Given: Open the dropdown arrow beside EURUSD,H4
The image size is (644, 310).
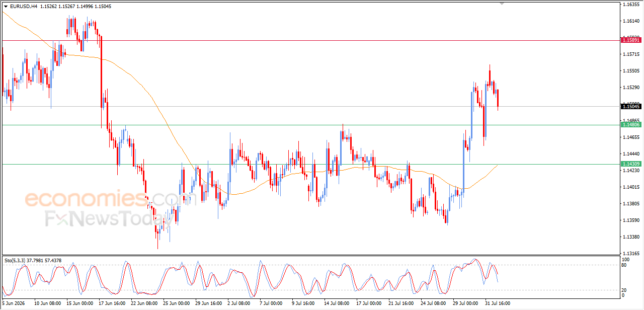Looking at the screenshot, I should [6, 7].
